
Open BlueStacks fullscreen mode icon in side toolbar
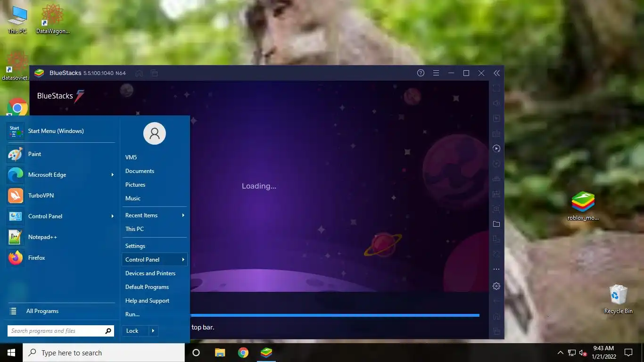(496, 88)
